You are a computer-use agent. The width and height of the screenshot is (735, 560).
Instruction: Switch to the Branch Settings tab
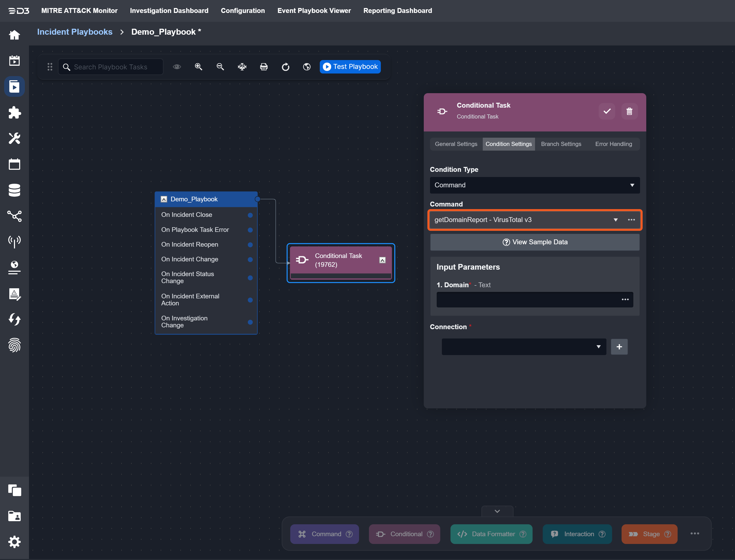pos(561,144)
